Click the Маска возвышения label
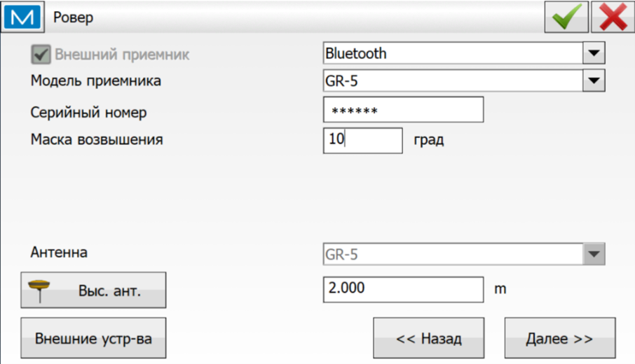 (x=97, y=139)
